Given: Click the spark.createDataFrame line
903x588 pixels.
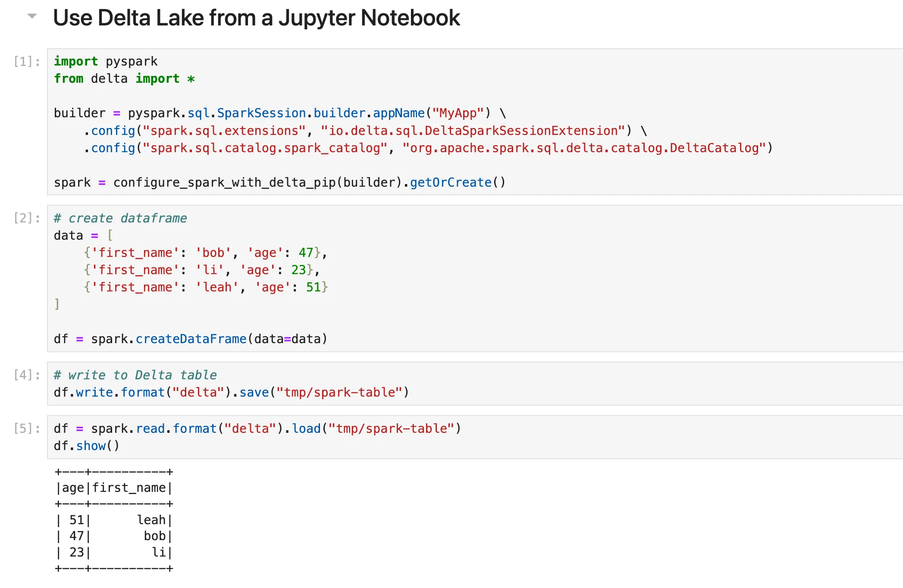Looking at the screenshot, I should pyautogui.click(x=190, y=339).
